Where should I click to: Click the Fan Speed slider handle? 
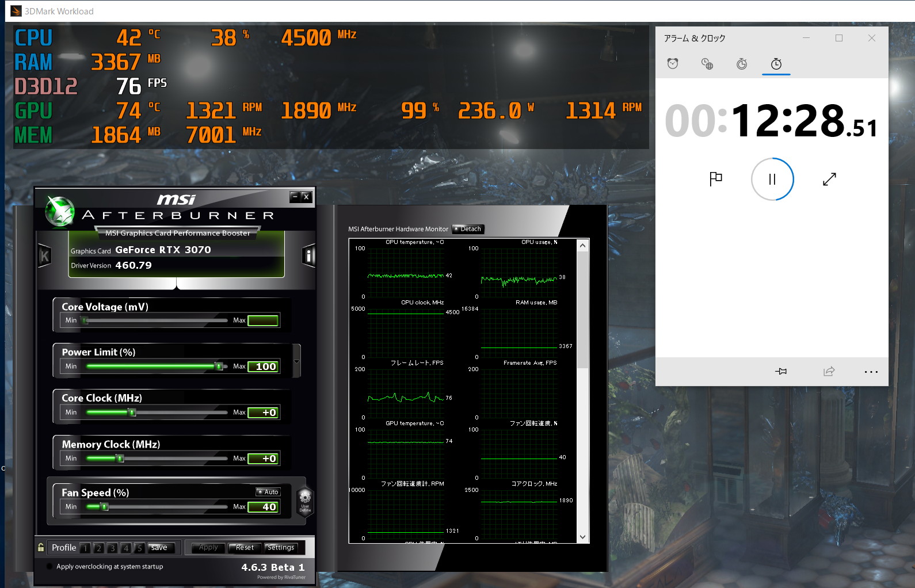[x=104, y=506]
